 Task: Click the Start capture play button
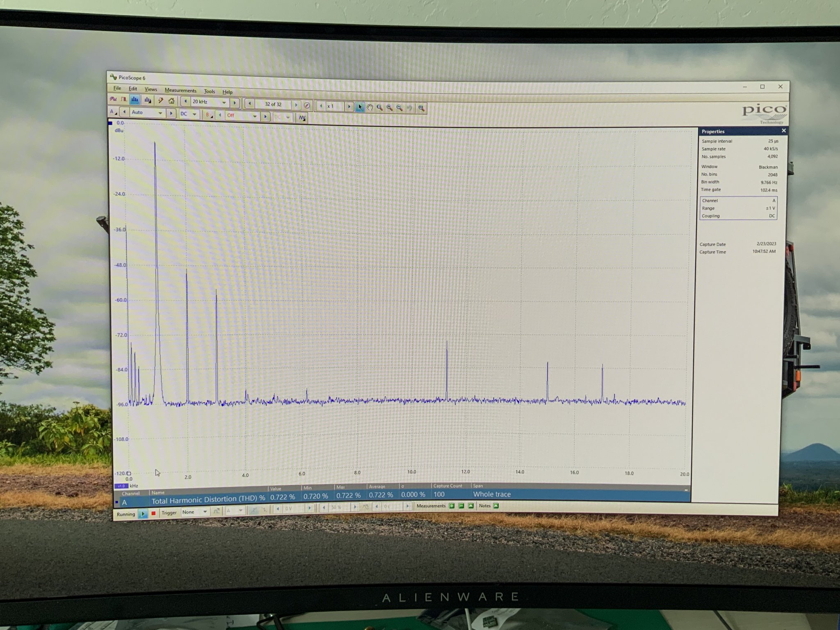click(143, 514)
